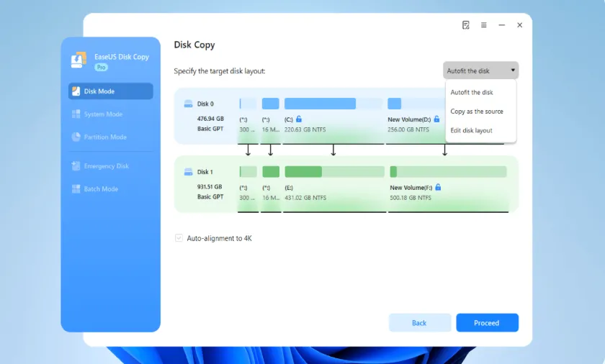Select Disk 1 16 MB partition bar

coord(271,172)
